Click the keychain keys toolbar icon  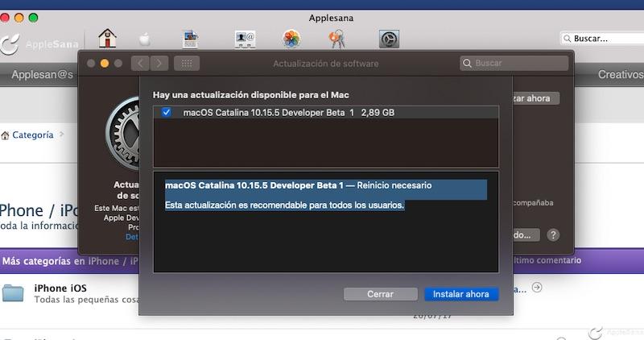(x=337, y=39)
